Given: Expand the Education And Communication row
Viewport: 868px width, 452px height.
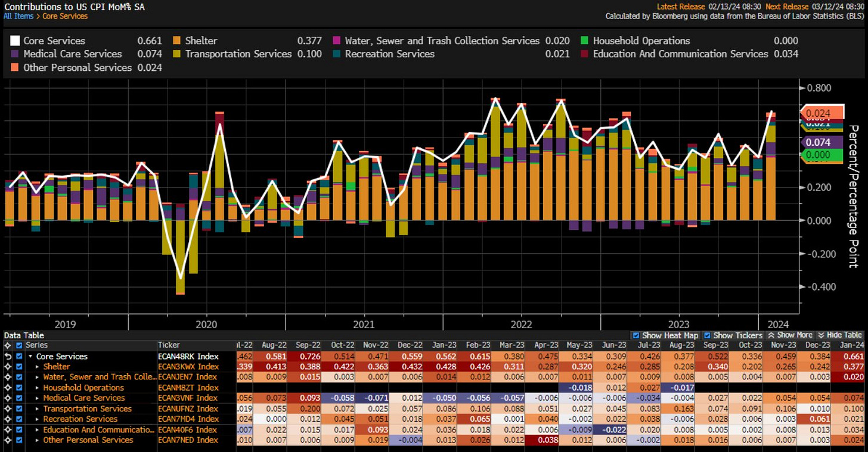Looking at the screenshot, I should pyautogui.click(x=37, y=430).
